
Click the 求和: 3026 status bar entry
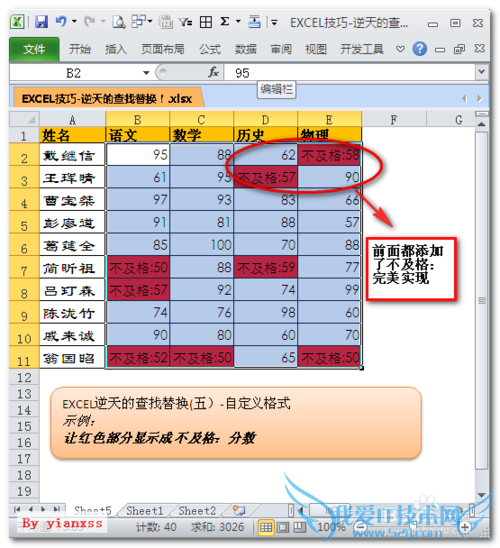tap(218, 527)
